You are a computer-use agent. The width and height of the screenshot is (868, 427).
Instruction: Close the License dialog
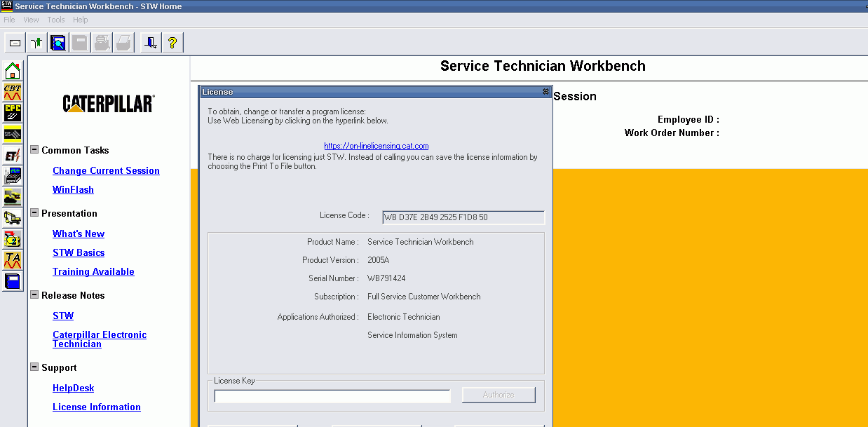coord(546,92)
